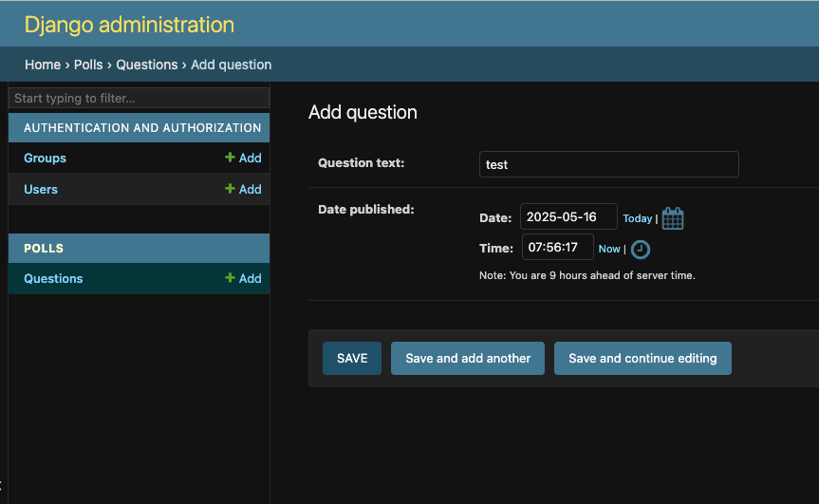Screen dimensions: 819x504
Task: Open the Users model in sidebar
Action: (41, 190)
